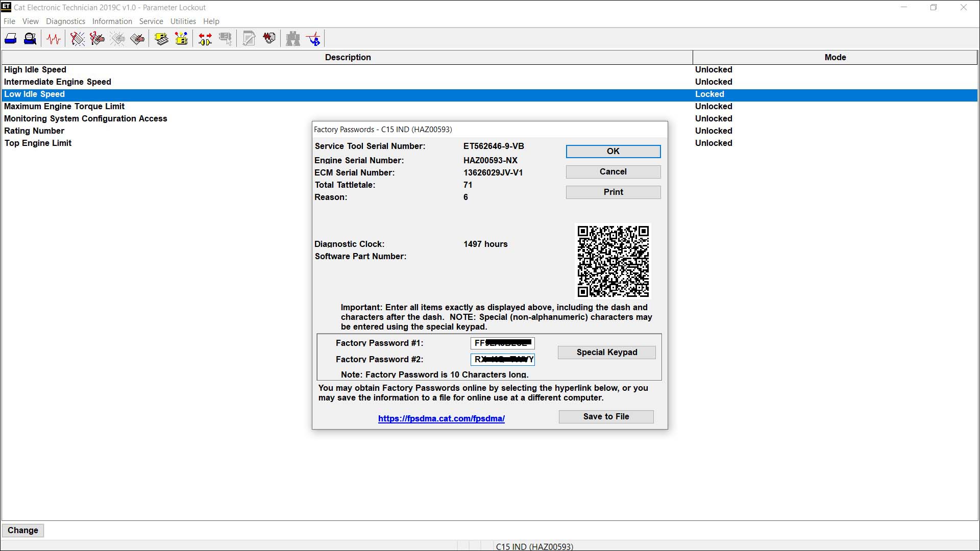Select the service report notepad icon
The width and height of the screenshot is (980, 551).
pyautogui.click(x=249, y=38)
